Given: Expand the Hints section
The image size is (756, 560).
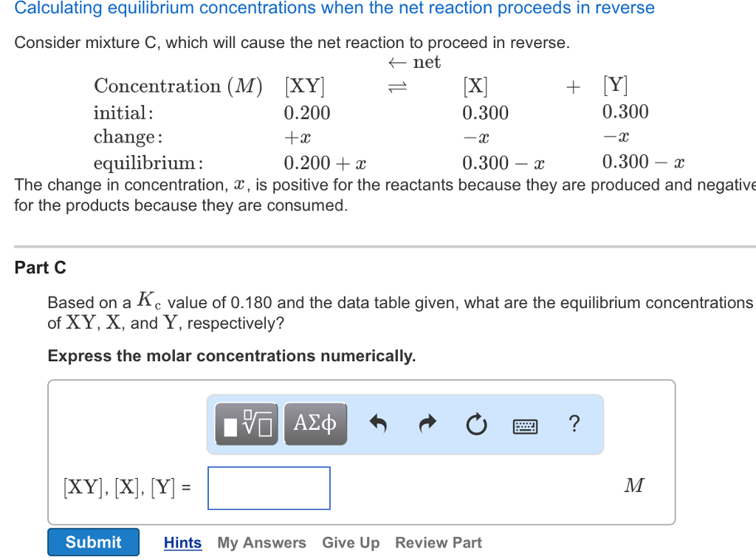Looking at the screenshot, I should pos(182,542).
